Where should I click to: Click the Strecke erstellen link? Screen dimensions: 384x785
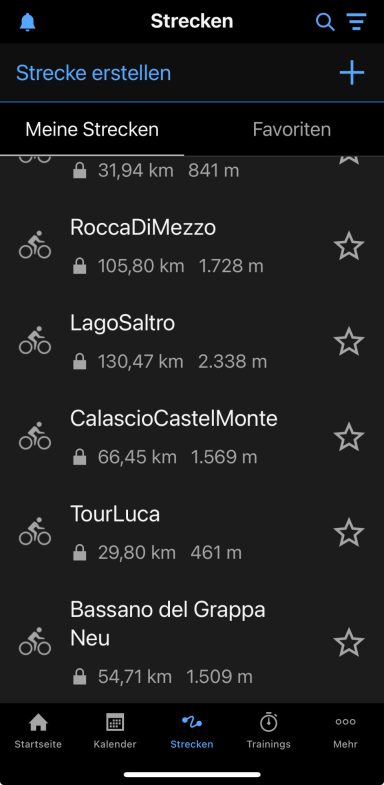94,73
